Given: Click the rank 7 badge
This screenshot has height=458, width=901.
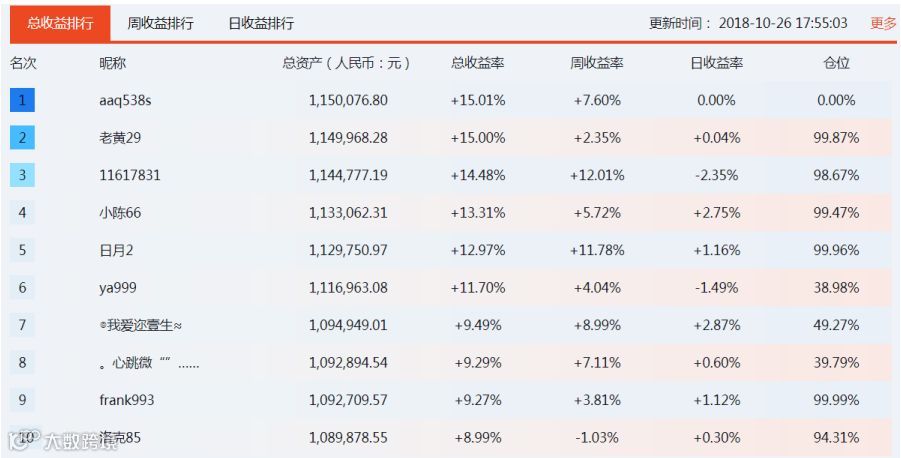Looking at the screenshot, I should pos(22,325).
